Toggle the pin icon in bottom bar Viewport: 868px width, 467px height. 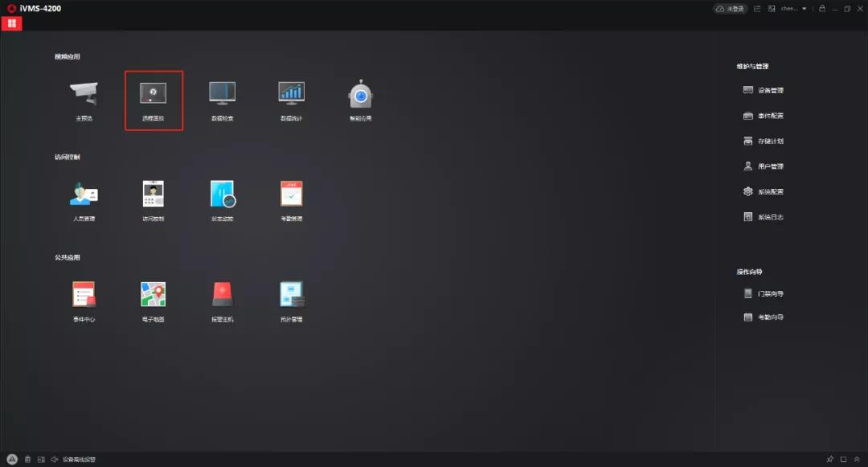pos(829,460)
